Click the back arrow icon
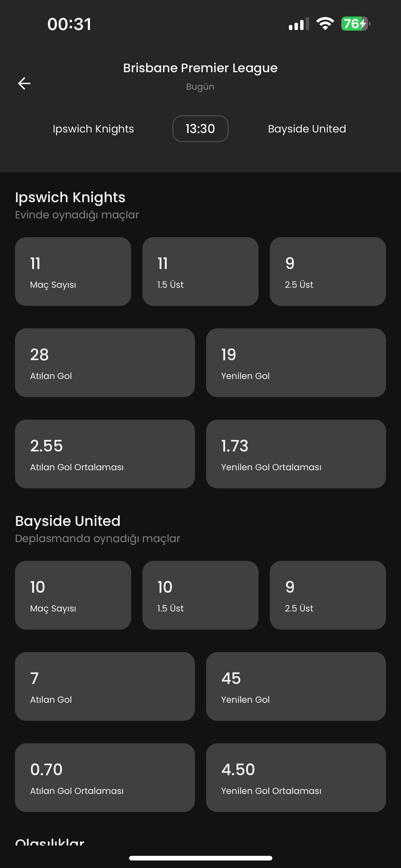 coord(24,83)
